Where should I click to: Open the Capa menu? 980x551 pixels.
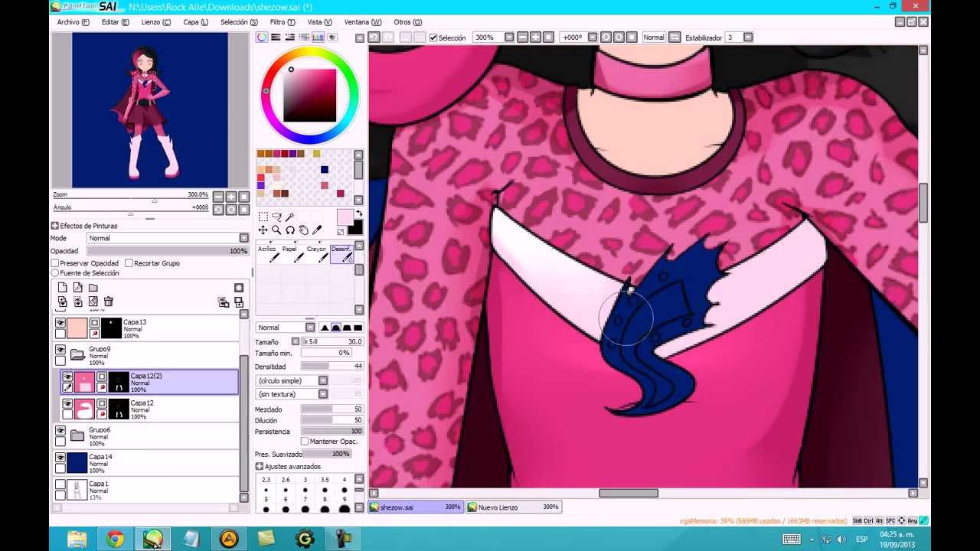tap(195, 22)
